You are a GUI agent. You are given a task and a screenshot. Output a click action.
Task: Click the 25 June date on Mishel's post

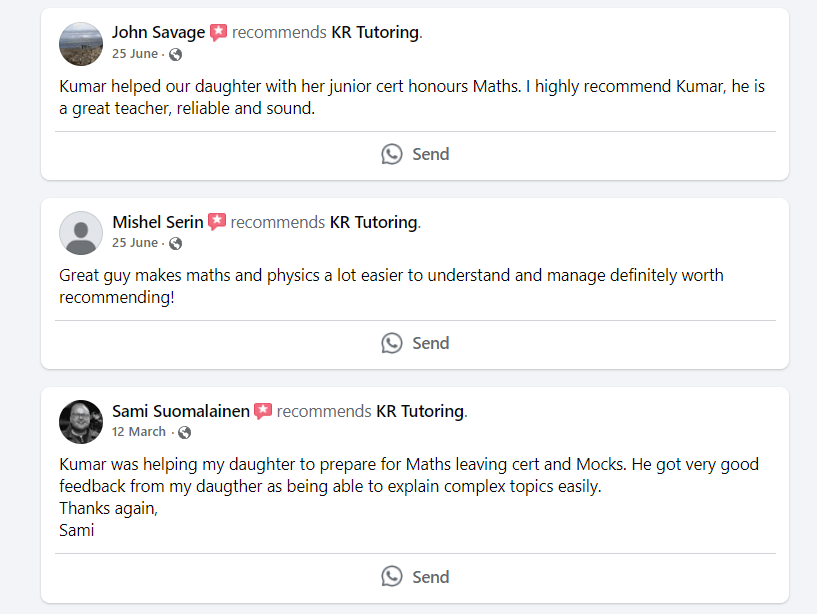135,243
